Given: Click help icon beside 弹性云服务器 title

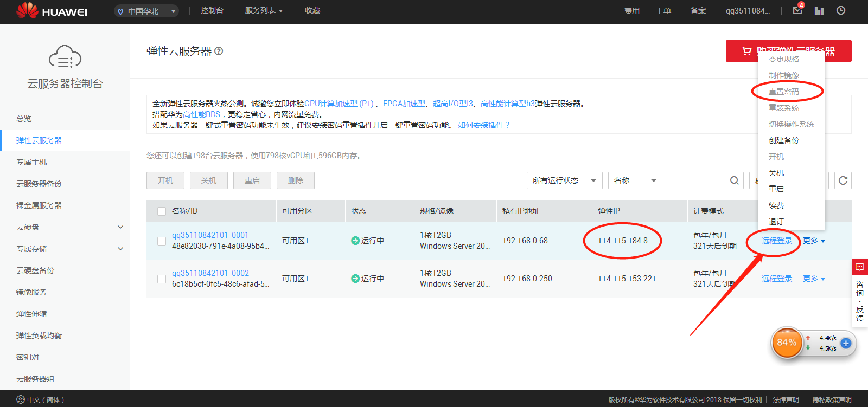Looking at the screenshot, I should tap(219, 51).
